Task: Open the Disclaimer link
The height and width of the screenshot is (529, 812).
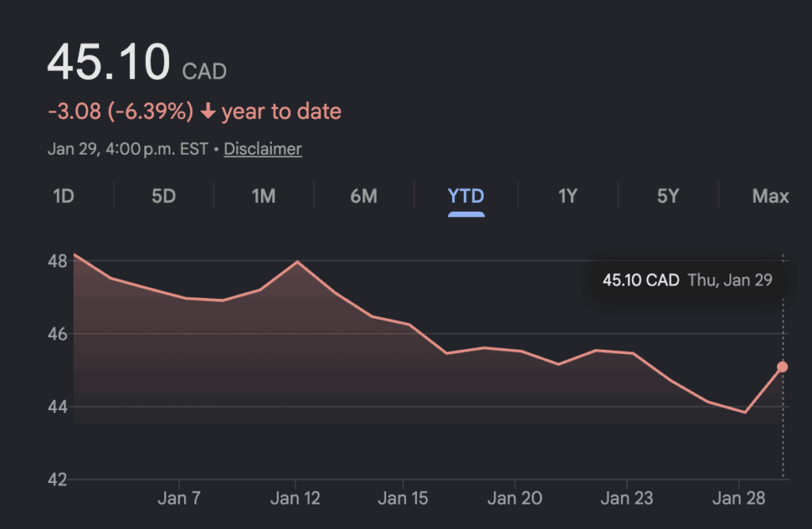Action: 262,149
